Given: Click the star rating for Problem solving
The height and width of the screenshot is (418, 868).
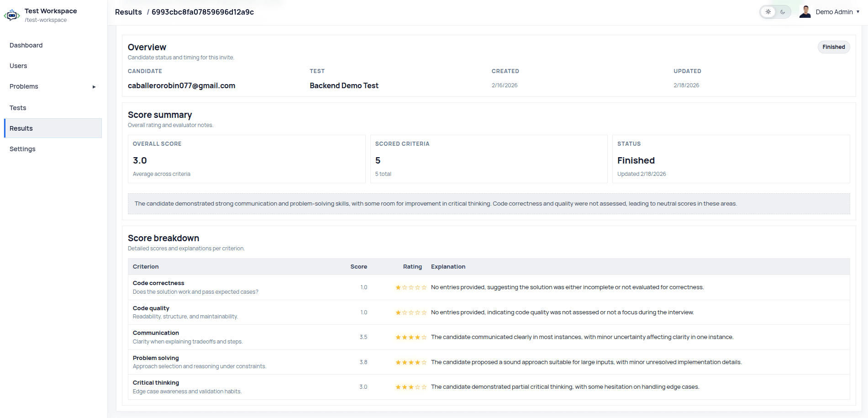Looking at the screenshot, I should [410, 362].
